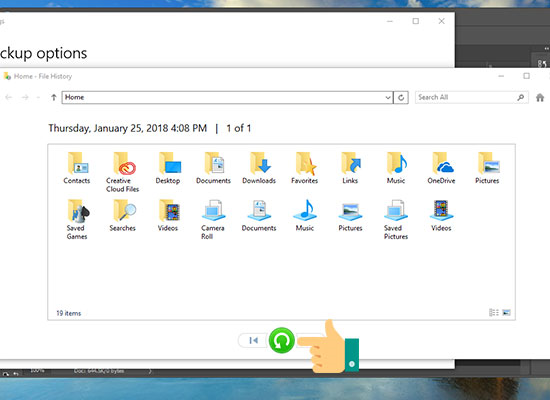Select the Desktop folder
Screen dimensions: 550x400
pyautogui.click(x=168, y=168)
